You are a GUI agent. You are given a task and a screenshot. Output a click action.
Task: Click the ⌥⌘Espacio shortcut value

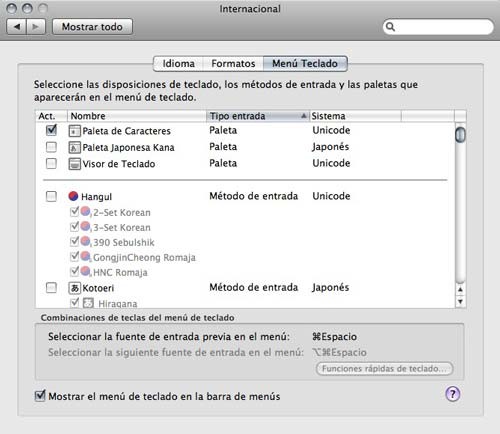tap(339, 352)
